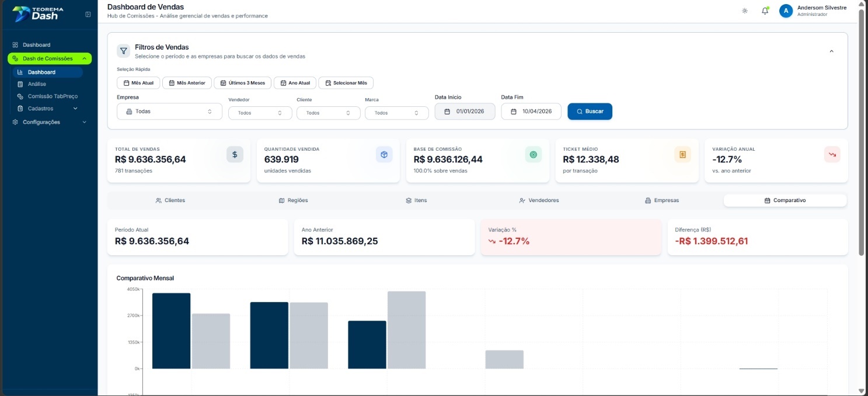
Task: Click the Buscar search button
Action: pyautogui.click(x=590, y=112)
